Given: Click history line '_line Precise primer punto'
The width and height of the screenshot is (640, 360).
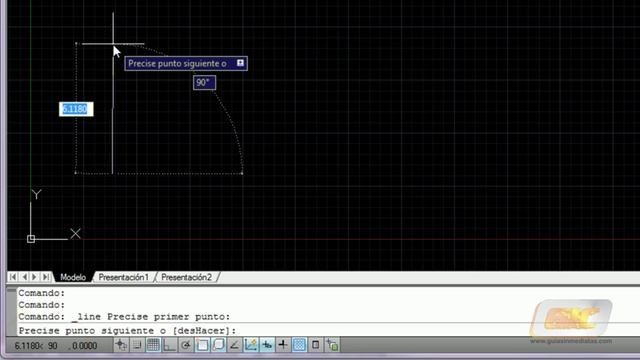Looking at the screenshot, I should tap(151, 317).
